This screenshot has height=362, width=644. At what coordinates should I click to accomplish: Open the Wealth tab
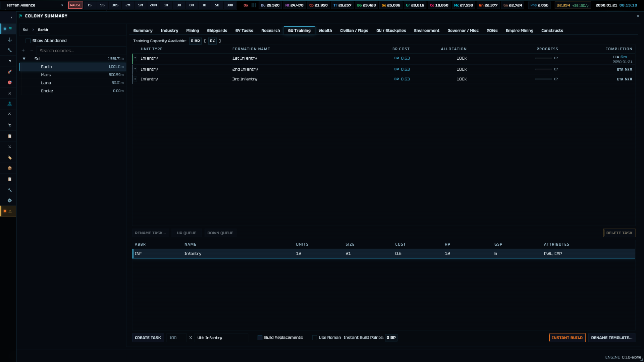point(325,31)
